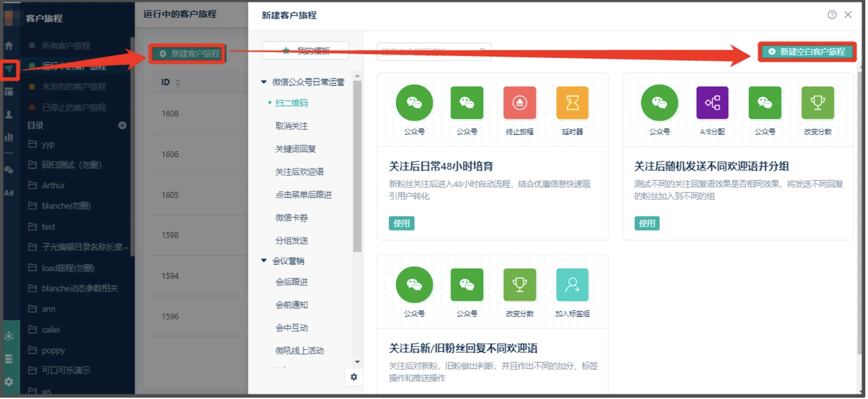Click the contacts person icon in sidebar

point(9,115)
